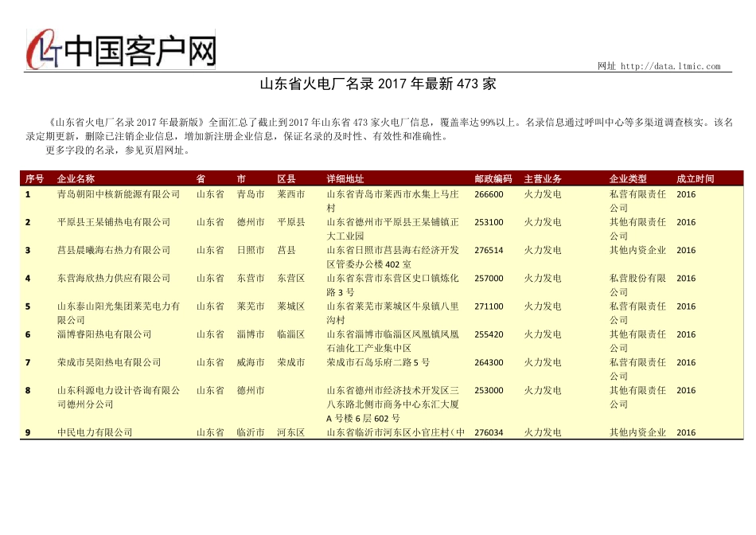The width and height of the screenshot is (756, 535).
Task: Click district cell 荣成市
Action: (291, 362)
